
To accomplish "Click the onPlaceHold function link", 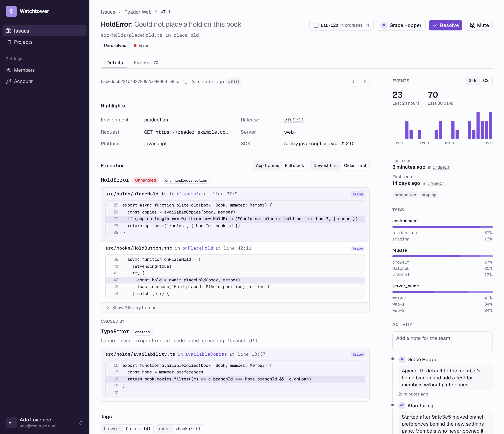I will (x=198, y=248).
